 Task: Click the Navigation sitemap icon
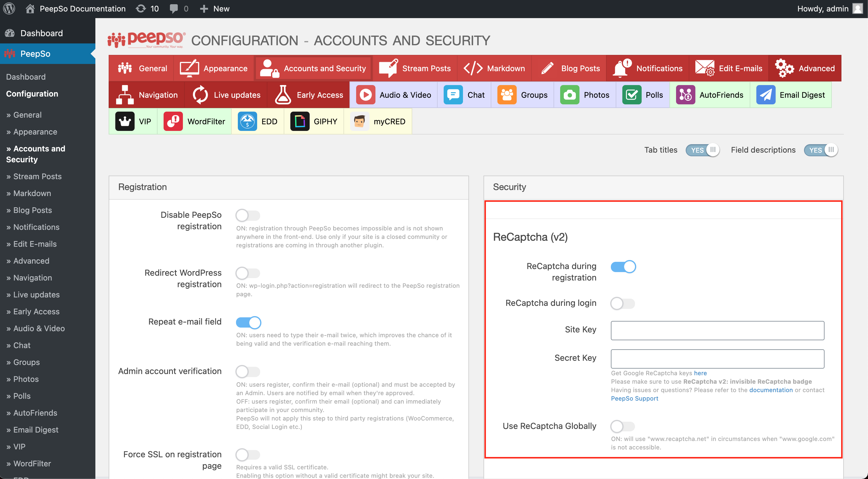tap(125, 95)
